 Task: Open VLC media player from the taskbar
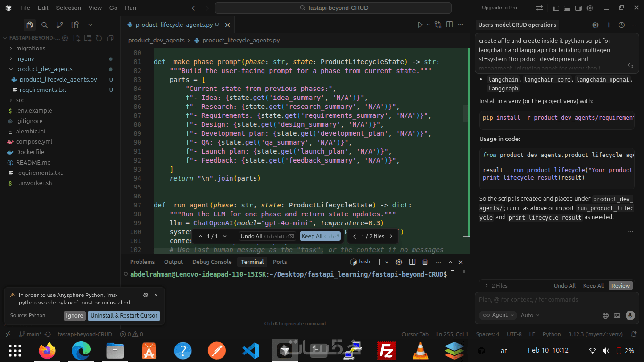coord(421,351)
